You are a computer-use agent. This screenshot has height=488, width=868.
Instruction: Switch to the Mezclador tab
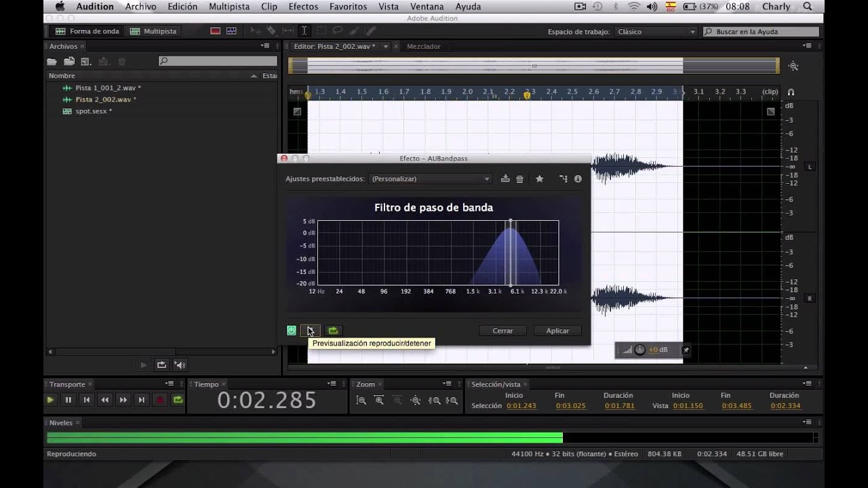[423, 47]
